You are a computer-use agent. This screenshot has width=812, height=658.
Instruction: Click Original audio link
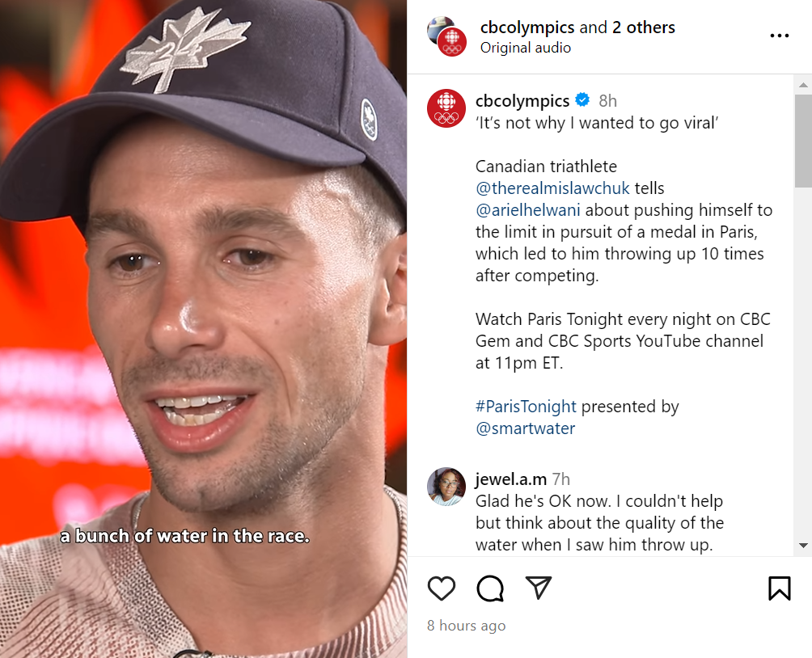[526, 48]
